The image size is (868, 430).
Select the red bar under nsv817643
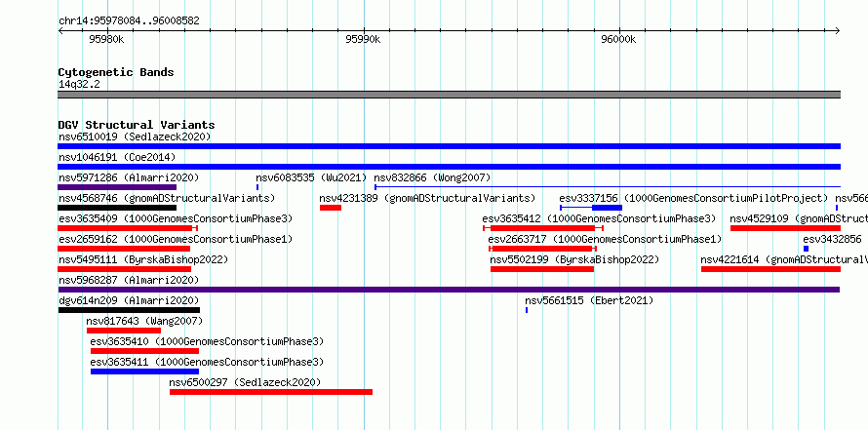coord(124,331)
